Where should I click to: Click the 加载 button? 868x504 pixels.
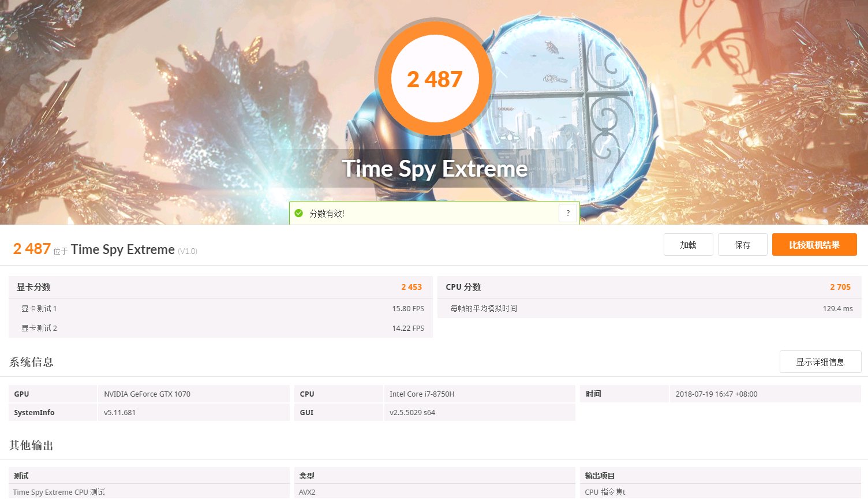688,245
